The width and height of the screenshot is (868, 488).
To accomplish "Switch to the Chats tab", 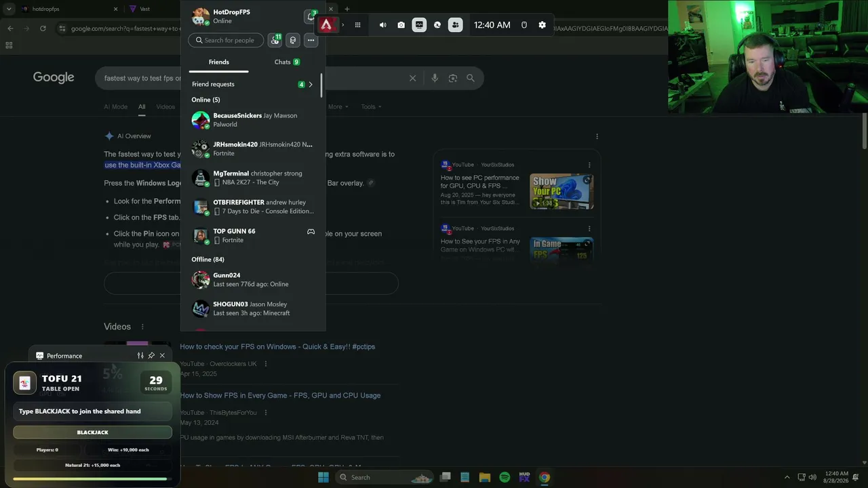I will click(x=287, y=62).
